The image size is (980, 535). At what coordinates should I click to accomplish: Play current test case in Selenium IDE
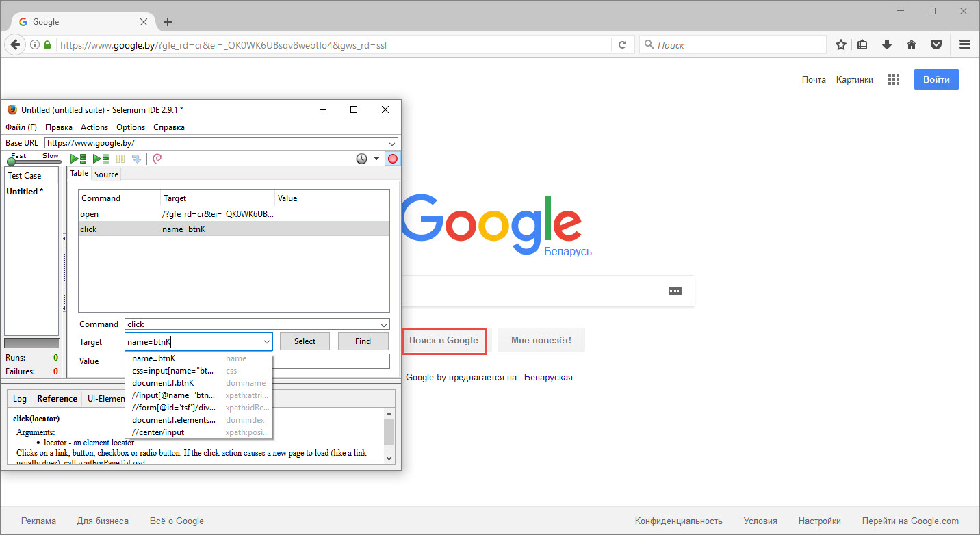click(x=101, y=159)
